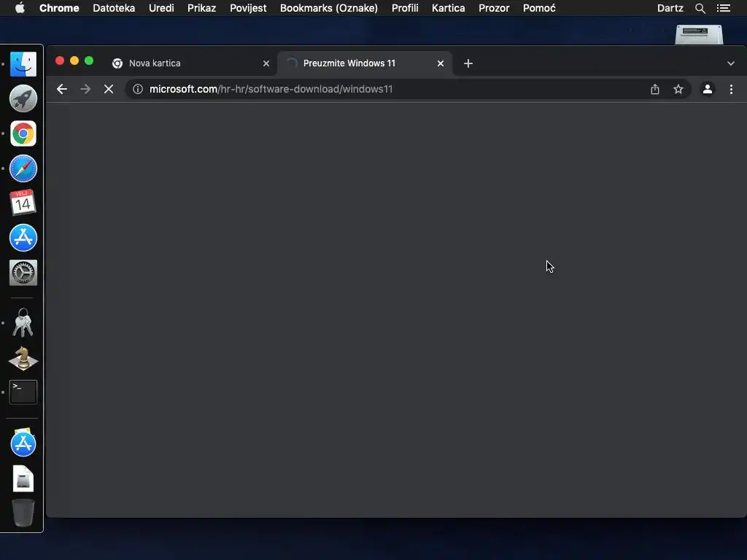Open the Kartica menu
The height and width of the screenshot is (560, 747).
(x=449, y=8)
